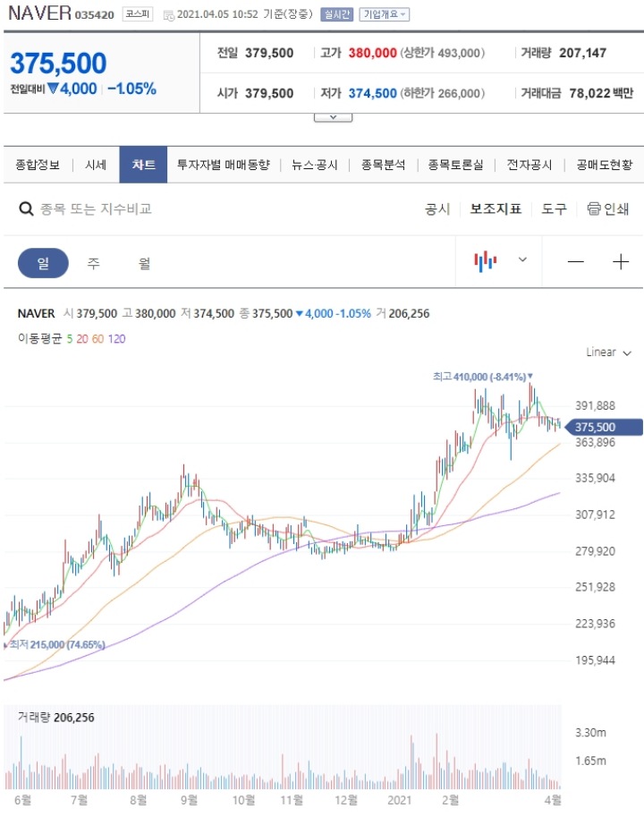Switch chart to 월 monthly period
Screen dimensions: 644x825
(x=144, y=262)
